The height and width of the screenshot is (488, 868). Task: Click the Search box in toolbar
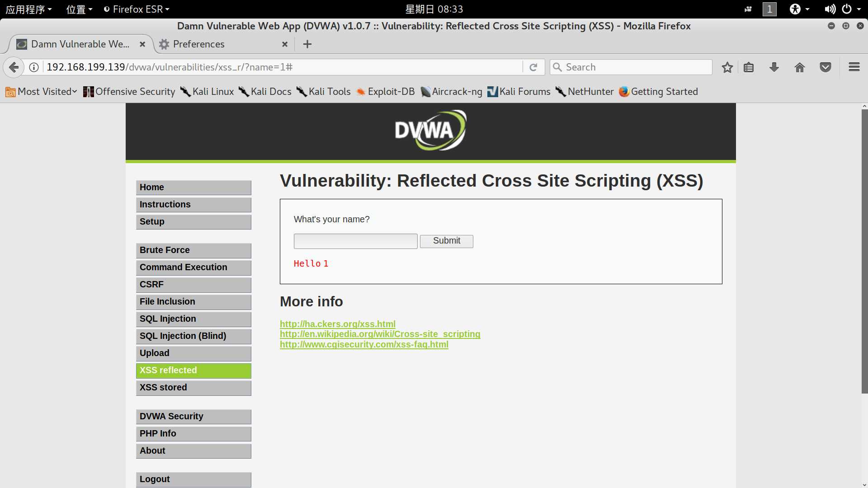click(x=631, y=67)
